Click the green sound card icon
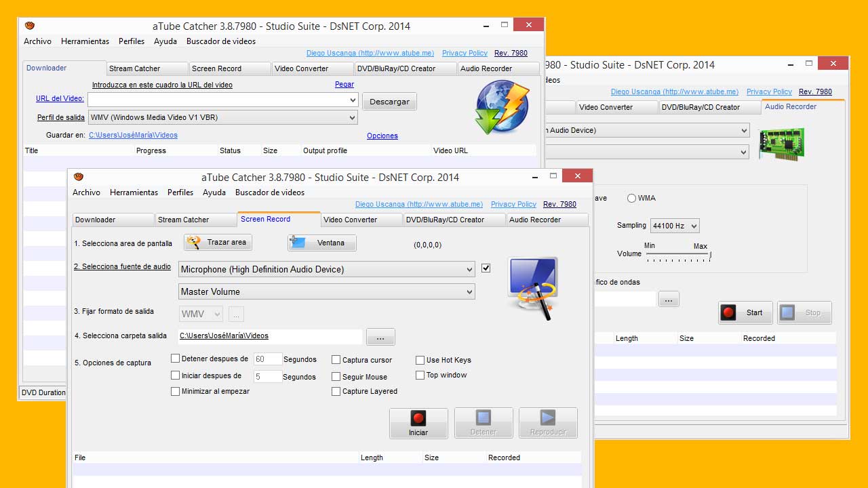 (781, 144)
